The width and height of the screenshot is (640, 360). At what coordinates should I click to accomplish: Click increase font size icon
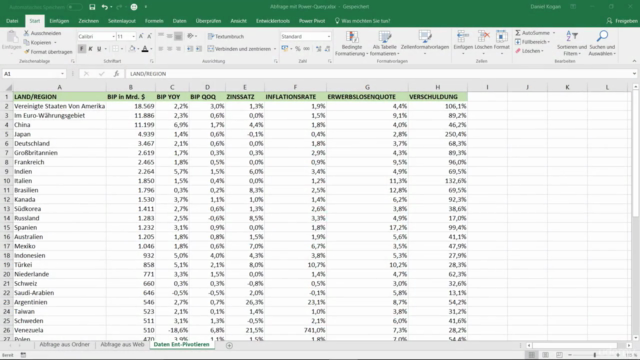[141, 36]
